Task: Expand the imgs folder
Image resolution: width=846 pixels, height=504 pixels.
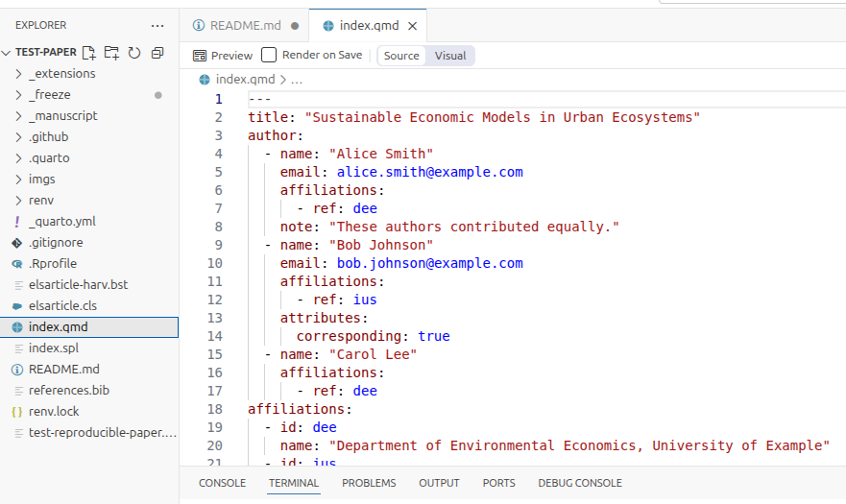Action: click(x=42, y=180)
